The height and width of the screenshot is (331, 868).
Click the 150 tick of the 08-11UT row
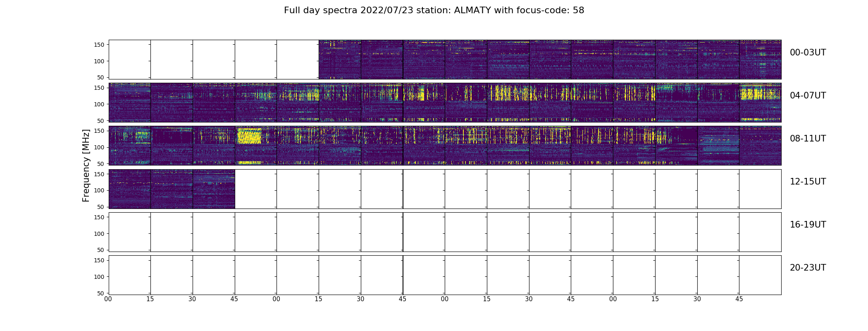99,131
